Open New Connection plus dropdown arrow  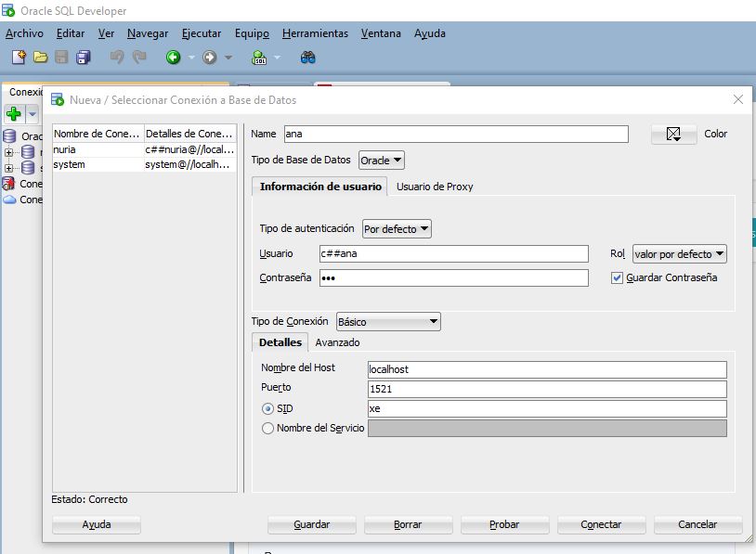(x=32, y=114)
